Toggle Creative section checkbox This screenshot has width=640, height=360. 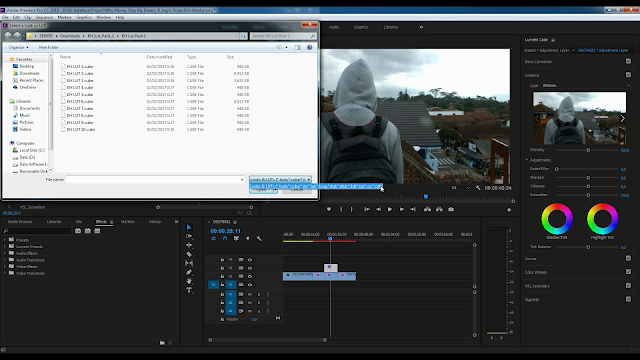click(x=628, y=75)
